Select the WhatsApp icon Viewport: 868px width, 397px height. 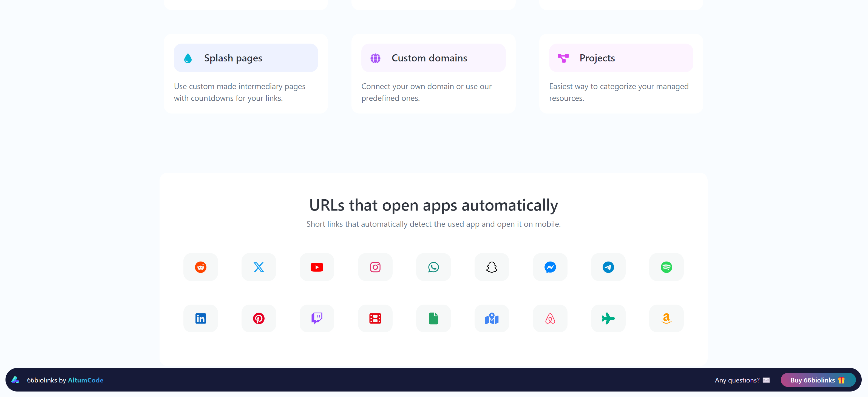point(433,267)
